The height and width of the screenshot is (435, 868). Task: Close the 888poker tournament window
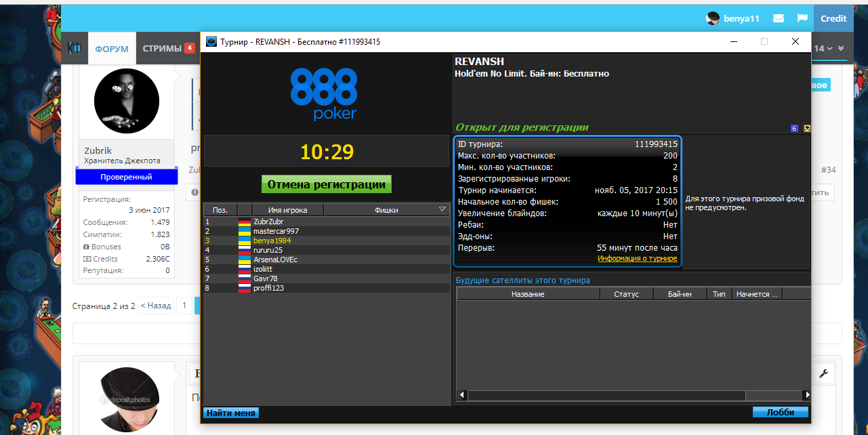pyautogui.click(x=795, y=41)
